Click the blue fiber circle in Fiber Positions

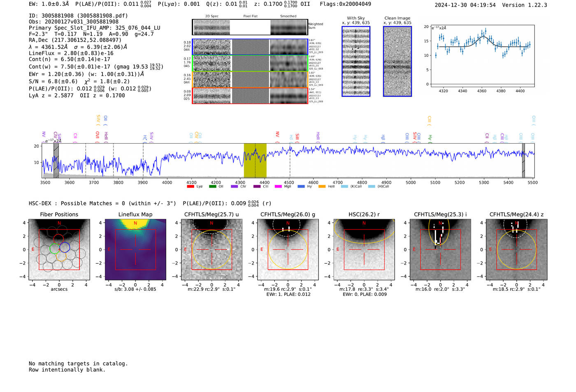tap(65, 247)
